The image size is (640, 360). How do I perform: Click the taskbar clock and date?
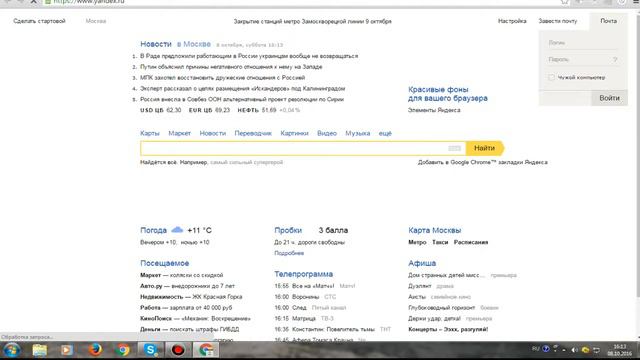coord(620,350)
